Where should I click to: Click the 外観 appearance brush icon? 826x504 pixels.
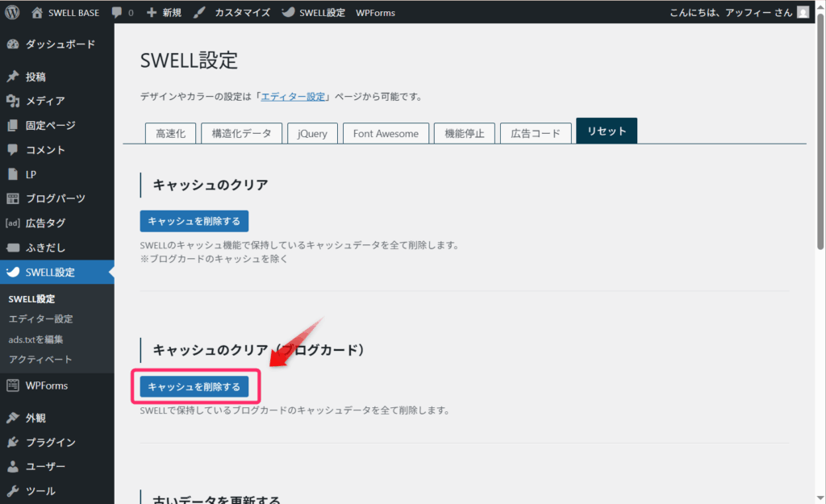pyautogui.click(x=13, y=418)
